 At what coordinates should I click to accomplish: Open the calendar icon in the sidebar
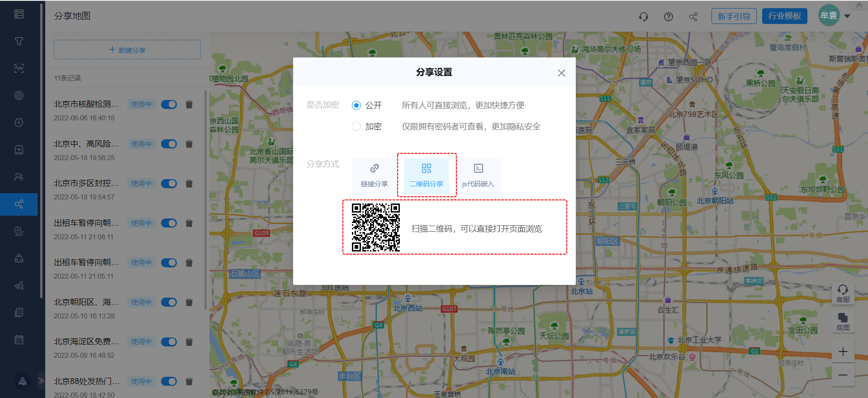pyautogui.click(x=19, y=340)
